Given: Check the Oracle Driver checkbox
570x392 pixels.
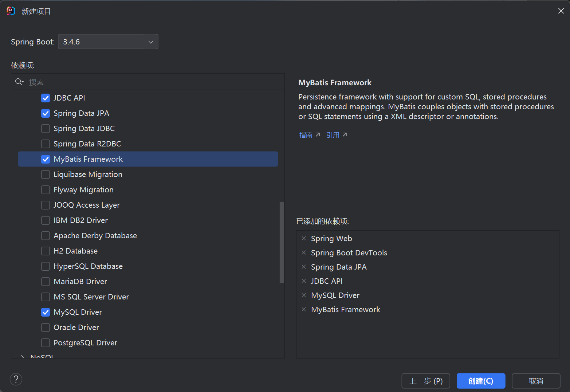Looking at the screenshot, I should click(x=46, y=328).
